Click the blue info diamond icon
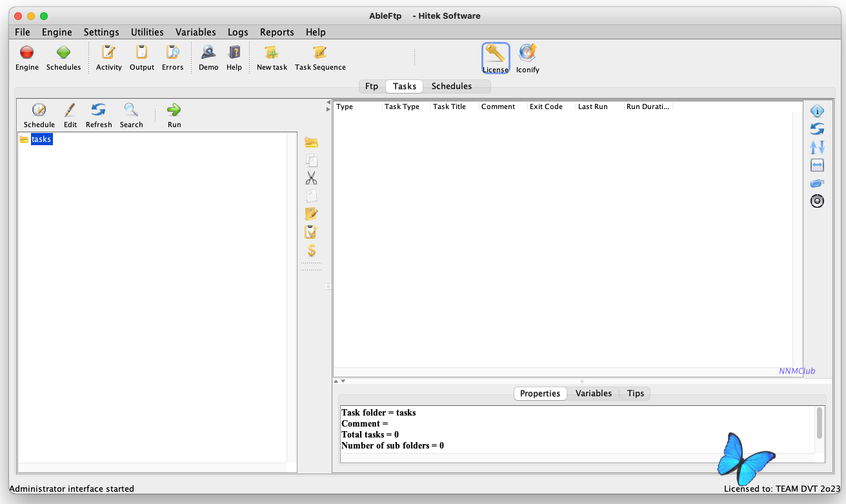Screen dimensions: 846x504 pyautogui.click(x=817, y=111)
